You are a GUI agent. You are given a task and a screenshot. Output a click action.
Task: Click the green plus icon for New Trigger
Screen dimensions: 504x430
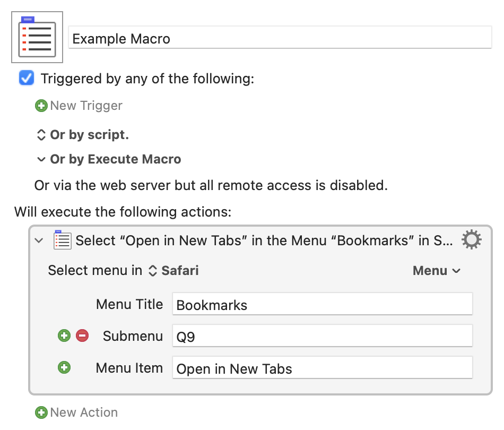41,106
